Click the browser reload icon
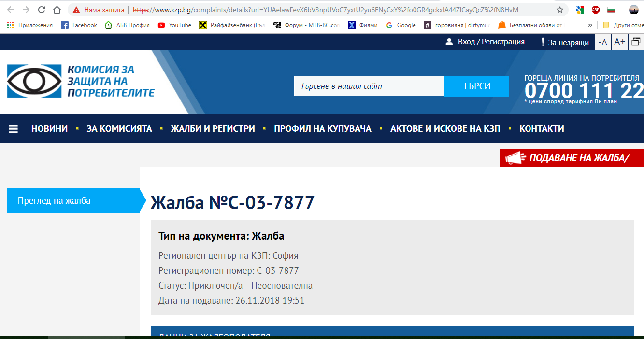 click(x=42, y=10)
